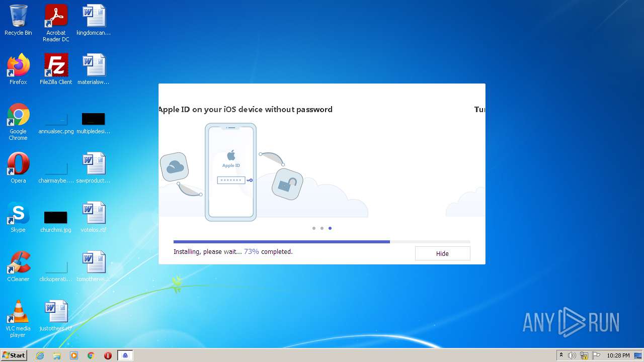The image size is (644, 362).
Task: Click the installation progress bar
Action: click(322, 242)
